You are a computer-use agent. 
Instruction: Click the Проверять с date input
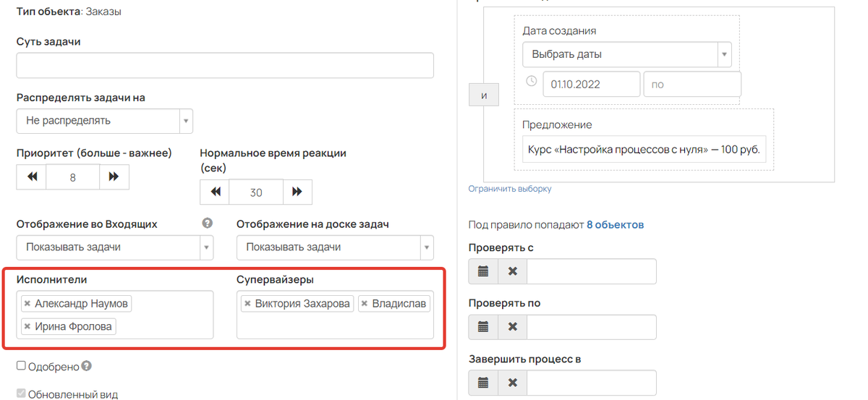(x=592, y=271)
